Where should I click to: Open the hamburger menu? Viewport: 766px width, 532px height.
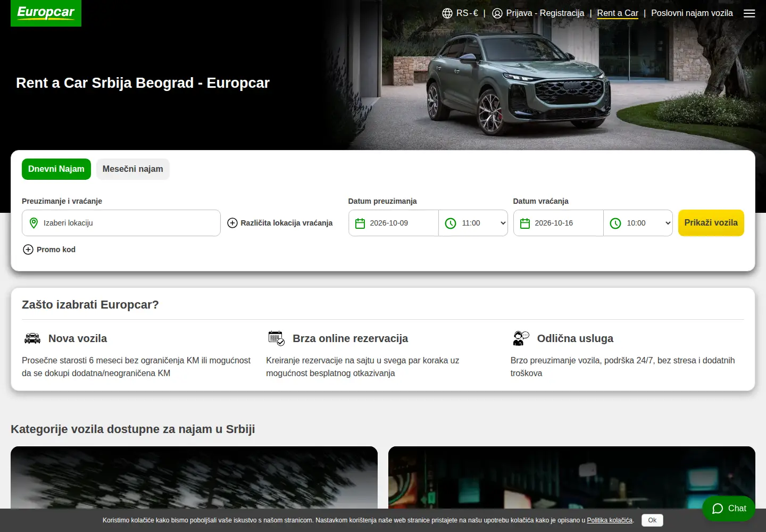click(749, 13)
